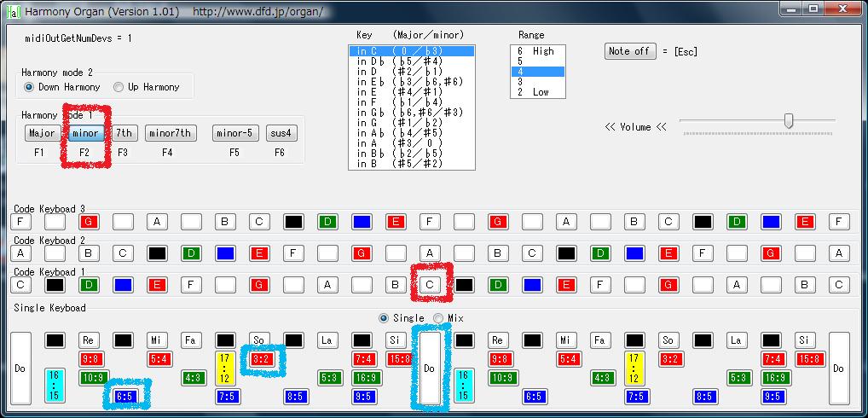Choose the minor7th harmony button
Screen dimensions: 868x418
click(x=171, y=133)
